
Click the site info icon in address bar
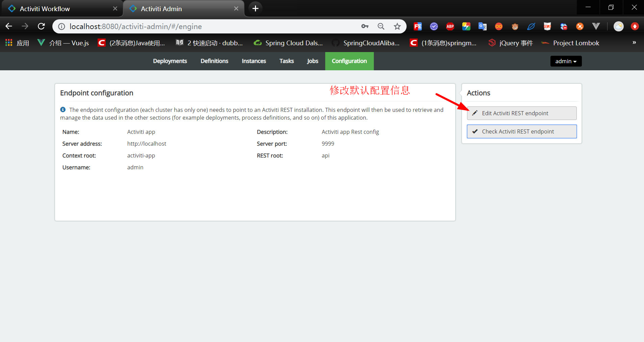[62, 26]
